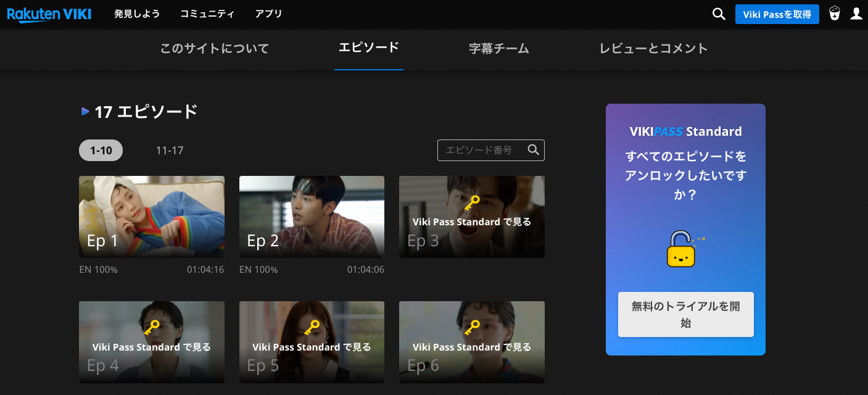Image resolution: width=868 pixels, height=395 pixels.
Task: Click the key icon on Ep 5
Action: [x=312, y=328]
